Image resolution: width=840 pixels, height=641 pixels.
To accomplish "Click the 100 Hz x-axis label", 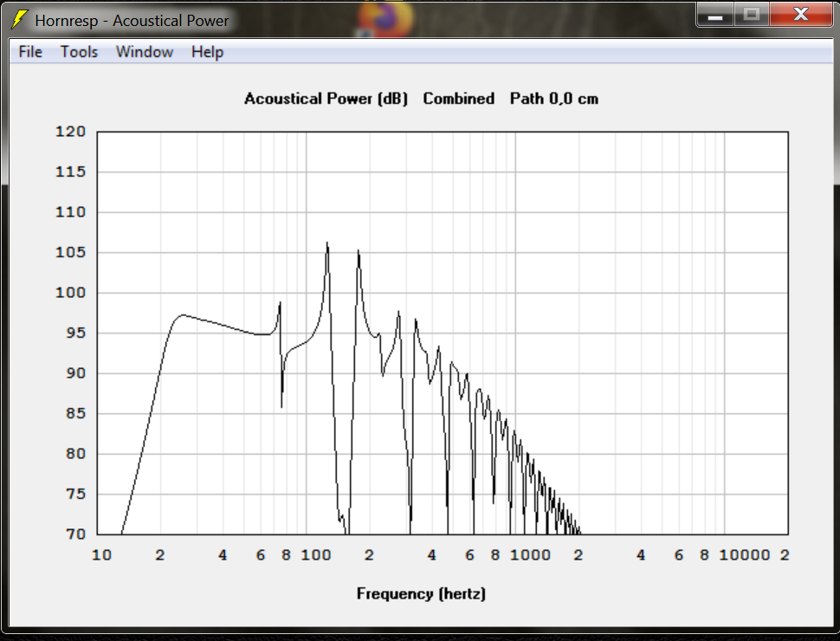I will point(315,555).
